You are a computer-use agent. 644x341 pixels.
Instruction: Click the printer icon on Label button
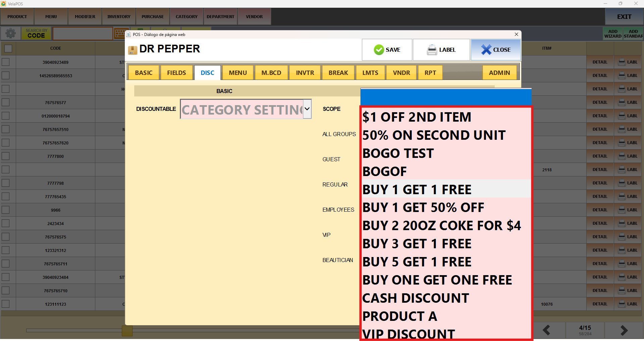(x=432, y=50)
